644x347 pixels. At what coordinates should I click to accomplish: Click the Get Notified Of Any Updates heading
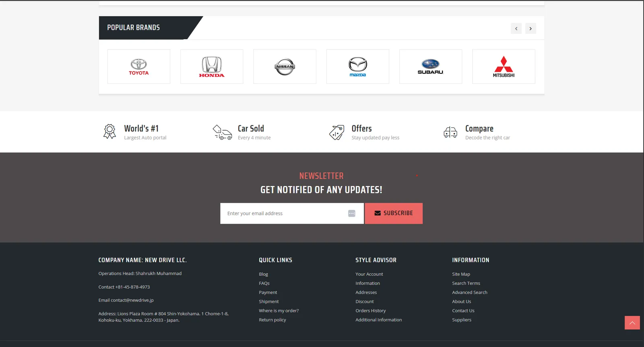point(321,190)
